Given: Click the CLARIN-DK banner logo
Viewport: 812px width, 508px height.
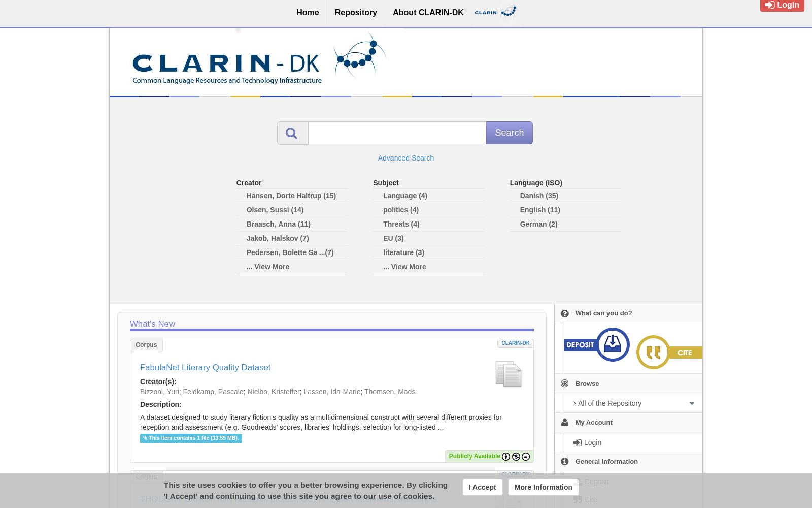Looking at the screenshot, I should click(x=259, y=59).
